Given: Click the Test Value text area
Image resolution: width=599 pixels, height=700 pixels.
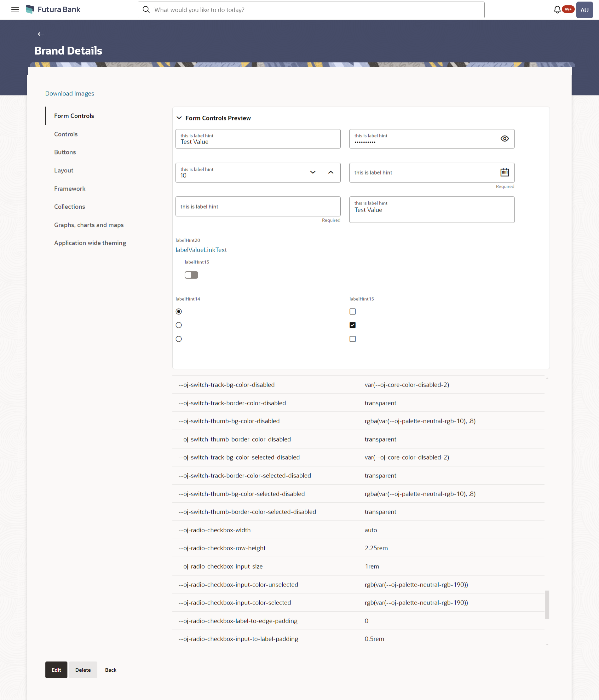Looking at the screenshot, I should (x=432, y=210).
